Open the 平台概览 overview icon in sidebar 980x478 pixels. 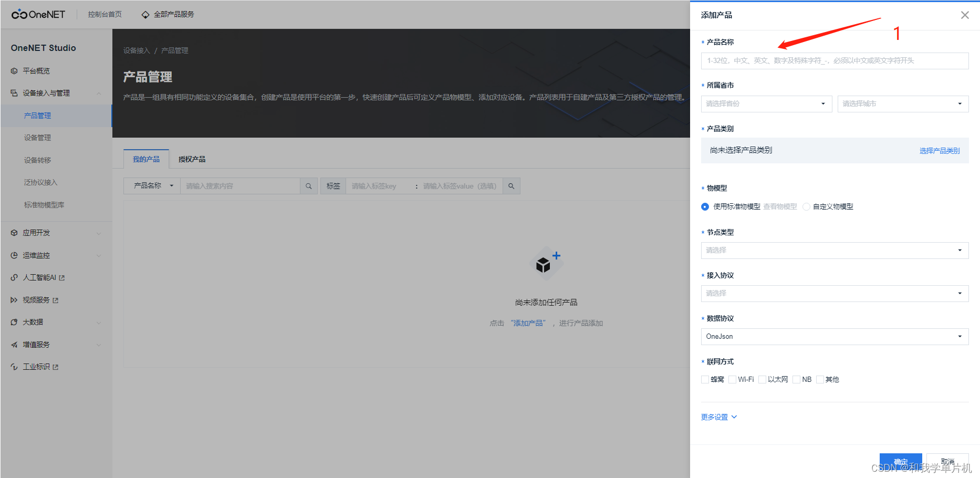pos(14,70)
